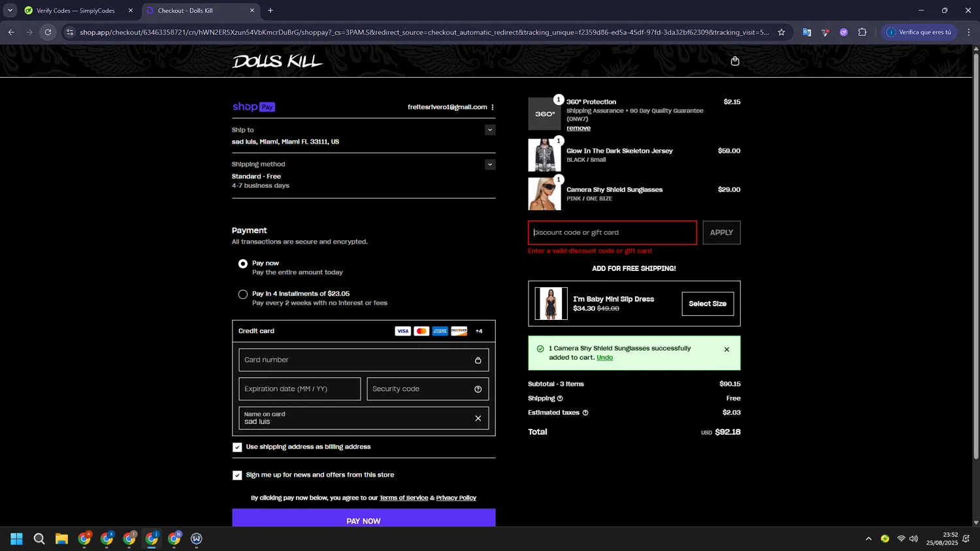Open the shopping bag cart icon
The width and height of the screenshot is (980, 551).
(735, 61)
